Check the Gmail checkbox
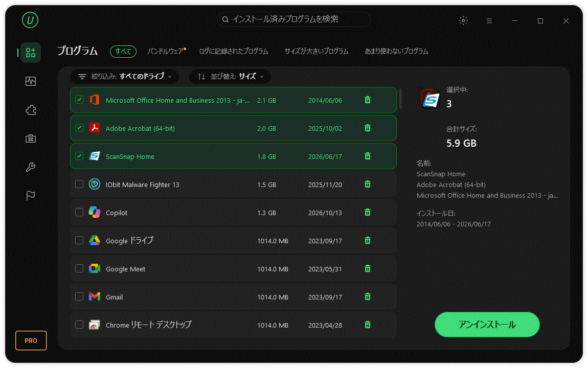The width and height of the screenshot is (588, 368). tap(79, 296)
